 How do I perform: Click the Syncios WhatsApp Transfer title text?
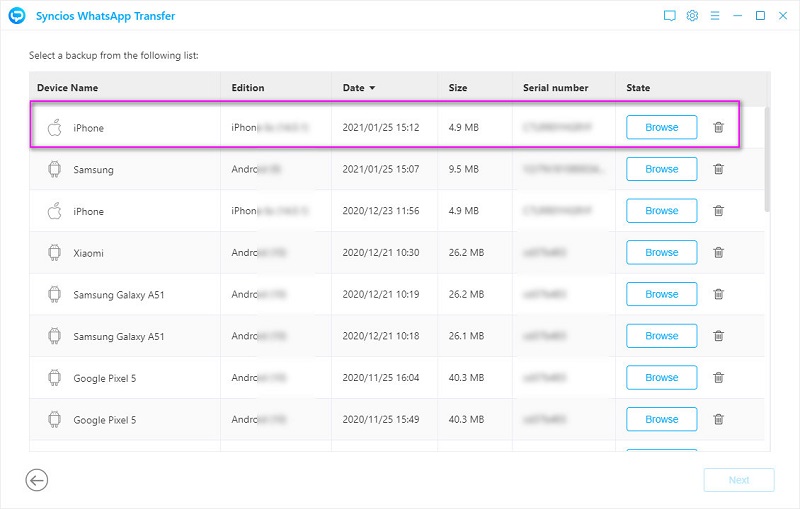point(105,16)
